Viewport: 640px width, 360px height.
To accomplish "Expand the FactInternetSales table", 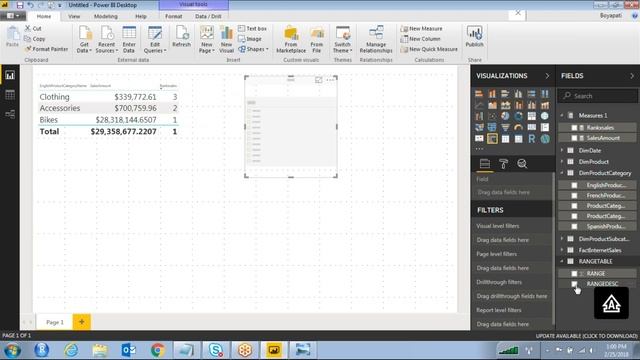I will tap(562, 250).
